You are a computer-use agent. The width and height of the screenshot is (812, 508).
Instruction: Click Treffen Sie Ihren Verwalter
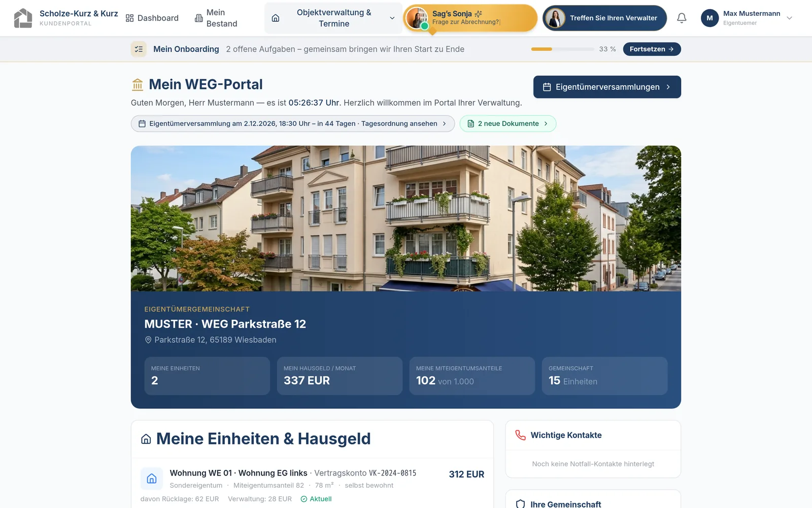604,18
